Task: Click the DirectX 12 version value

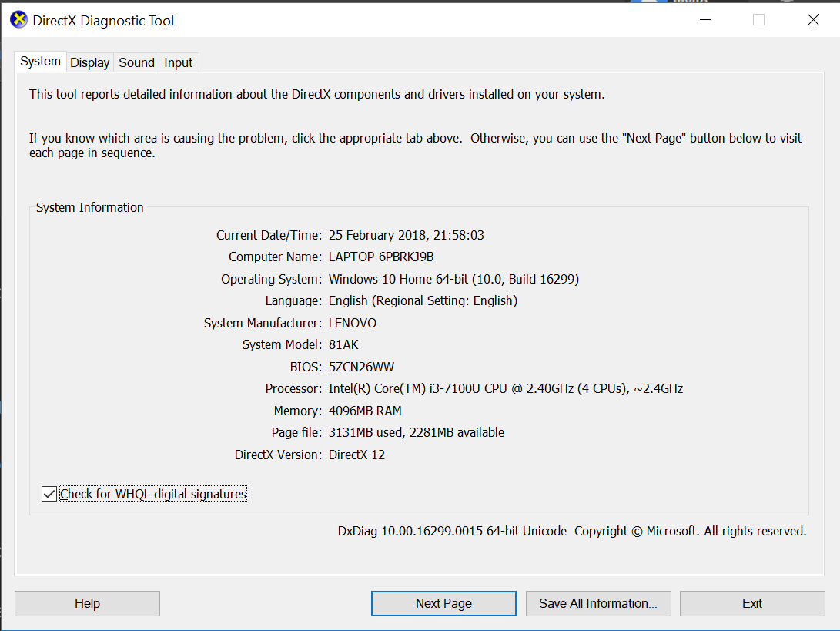Action: (x=356, y=455)
